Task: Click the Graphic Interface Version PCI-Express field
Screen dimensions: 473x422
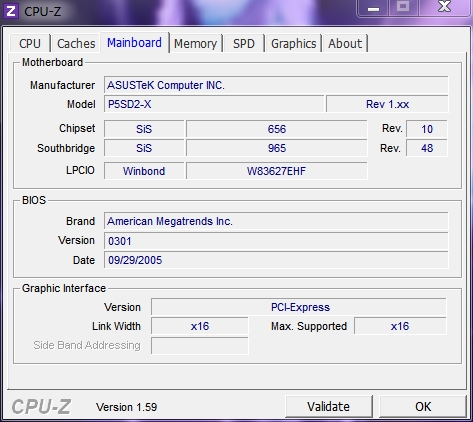Action: point(299,307)
